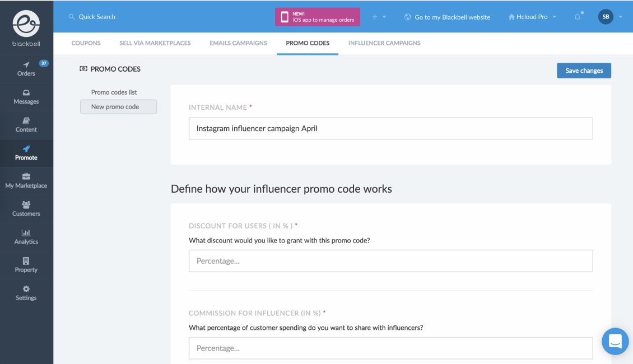Expand the plus add-new dropdown
This screenshot has height=364, width=633.
click(x=379, y=17)
